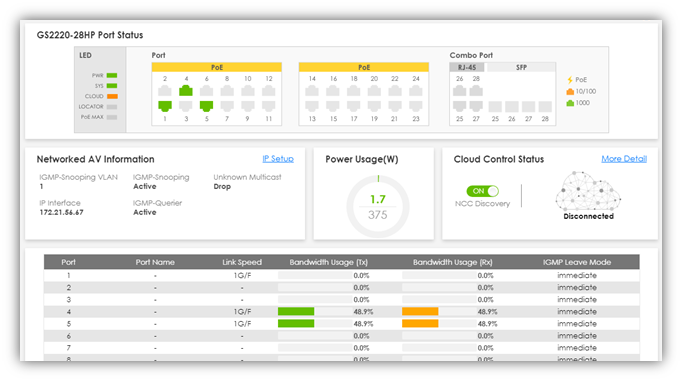The height and width of the screenshot is (381, 682).
Task: Select RJ-45 combo port 28 icon
Action: point(476,90)
